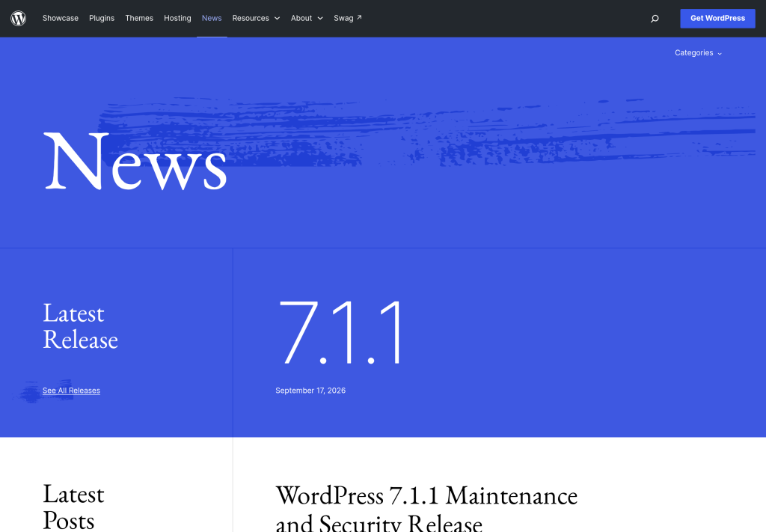766x532 pixels.
Task: Click the WordPress logo icon
Action: tap(18, 18)
